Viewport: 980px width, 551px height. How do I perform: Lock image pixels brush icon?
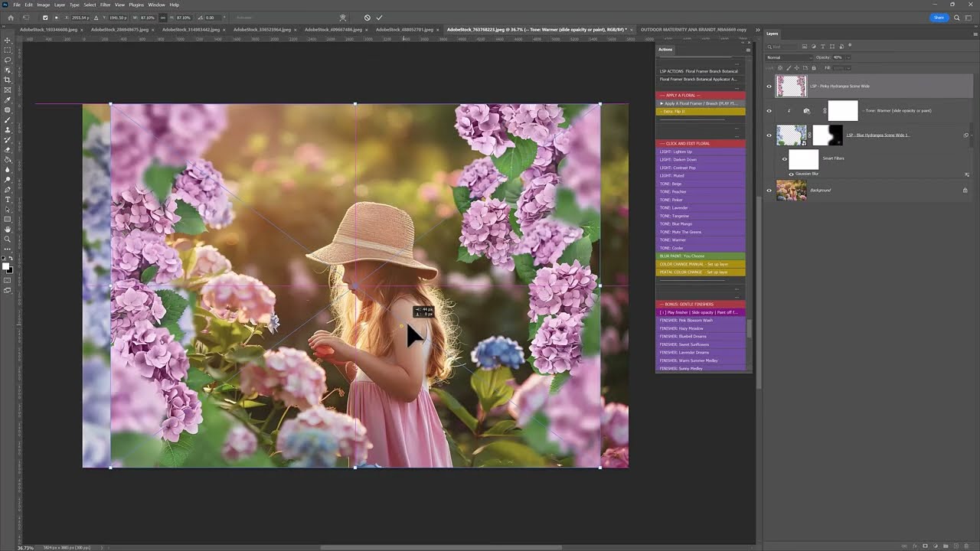(x=789, y=68)
